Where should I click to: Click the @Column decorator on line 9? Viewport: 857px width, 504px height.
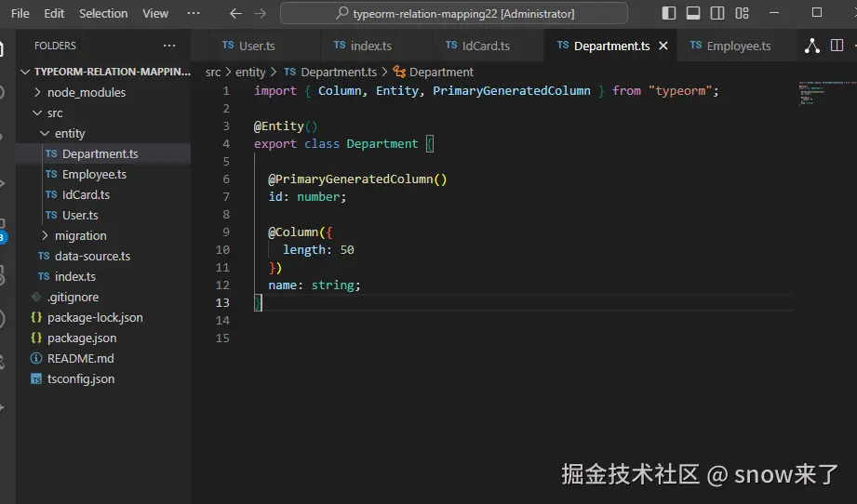(293, 232)
